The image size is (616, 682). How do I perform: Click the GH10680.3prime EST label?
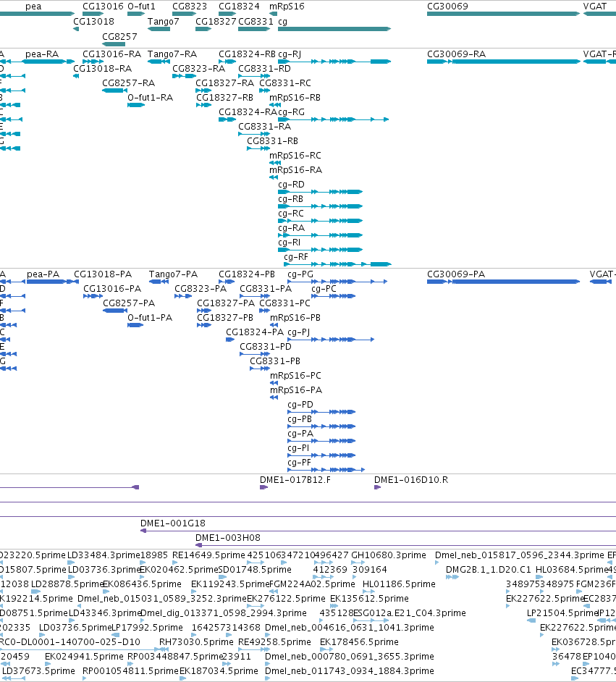389,555
